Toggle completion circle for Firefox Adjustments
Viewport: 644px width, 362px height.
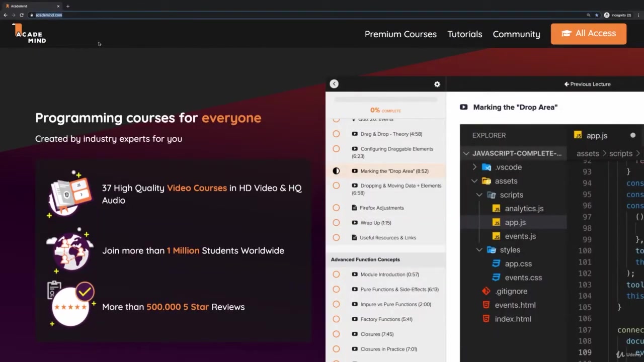(x=336, y=208)
